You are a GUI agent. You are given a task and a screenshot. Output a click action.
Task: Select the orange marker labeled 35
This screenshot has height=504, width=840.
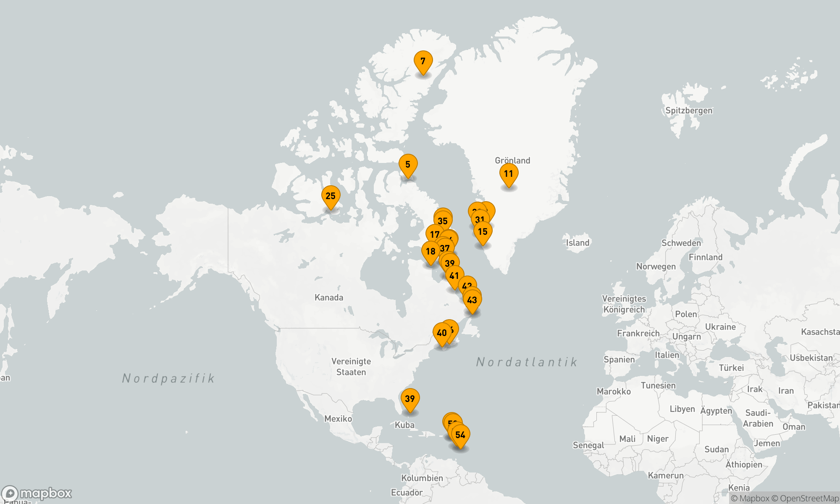(x=443, y=221)
